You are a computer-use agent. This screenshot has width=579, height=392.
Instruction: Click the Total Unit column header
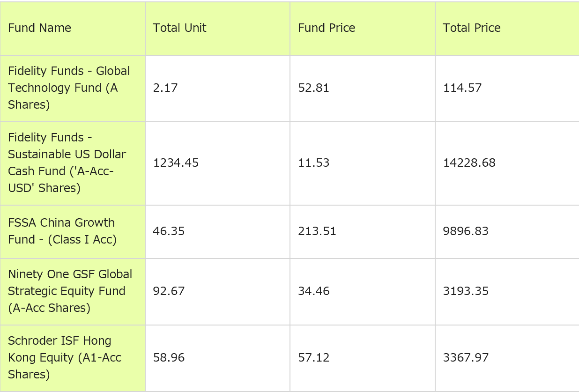179,28
